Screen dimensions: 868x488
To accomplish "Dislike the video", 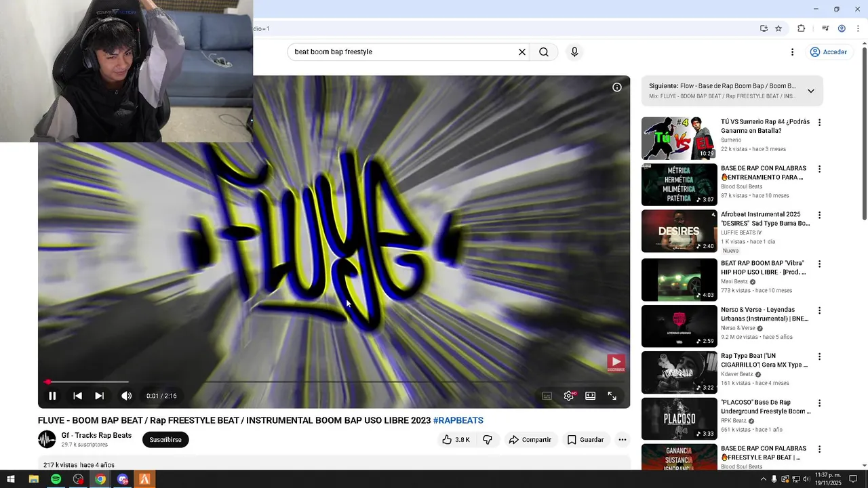I will coord(487,440).
